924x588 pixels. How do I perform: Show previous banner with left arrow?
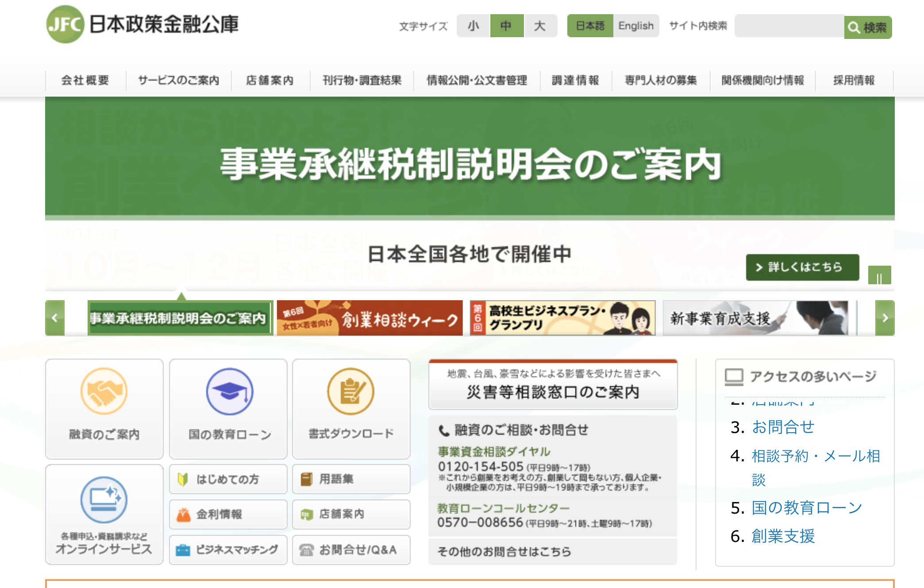point(55,318)
